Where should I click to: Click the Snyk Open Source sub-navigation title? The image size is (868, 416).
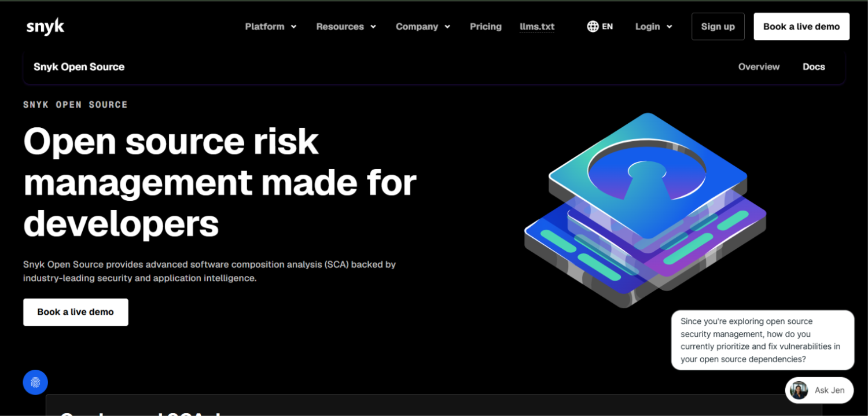coord(79,67)
